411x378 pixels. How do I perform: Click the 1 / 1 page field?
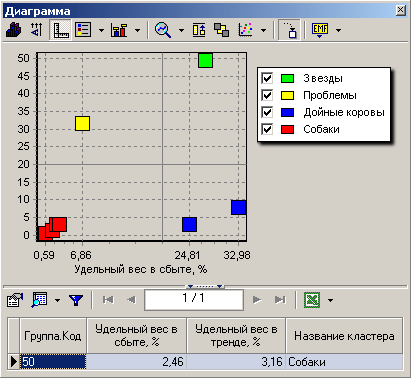coord(194,299)
